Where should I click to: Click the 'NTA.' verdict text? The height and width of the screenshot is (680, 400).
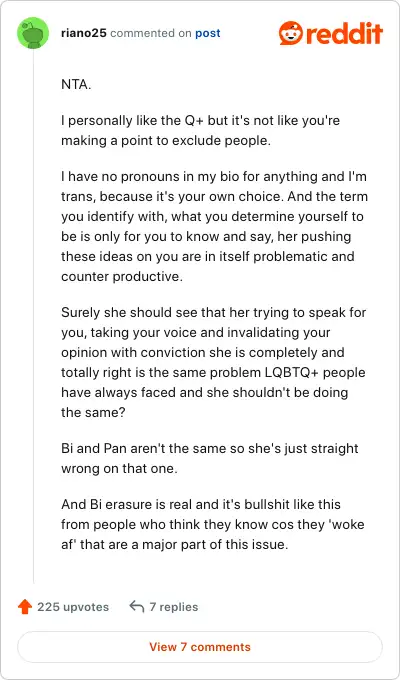76,85
